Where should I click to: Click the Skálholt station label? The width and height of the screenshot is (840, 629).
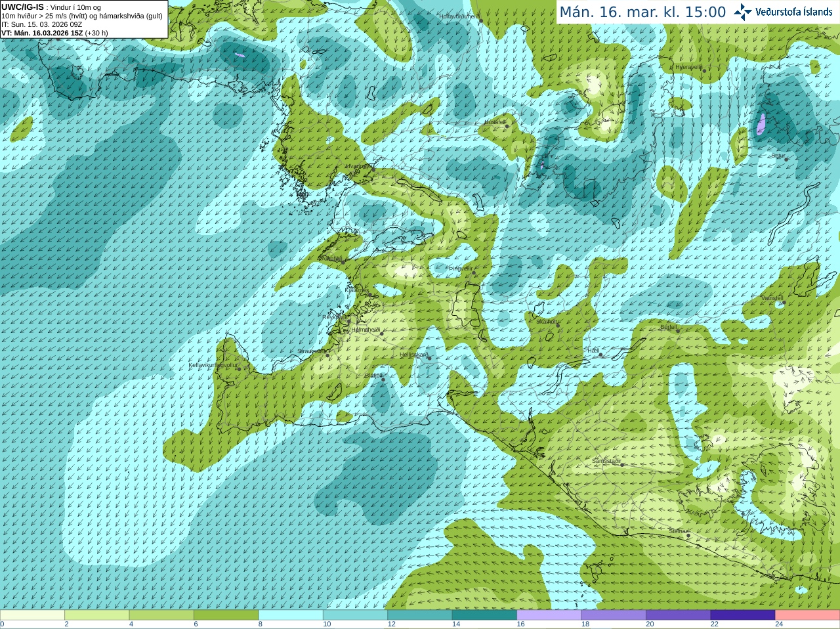pos(547,322)
